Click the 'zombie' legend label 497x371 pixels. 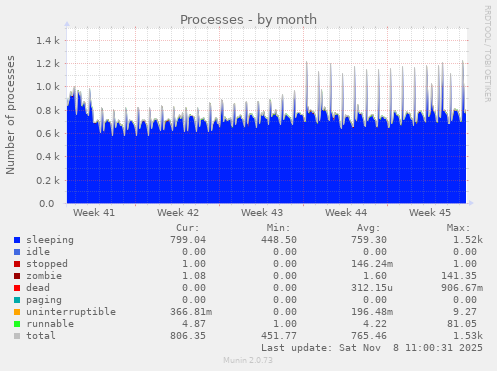(x=44, y=276)
